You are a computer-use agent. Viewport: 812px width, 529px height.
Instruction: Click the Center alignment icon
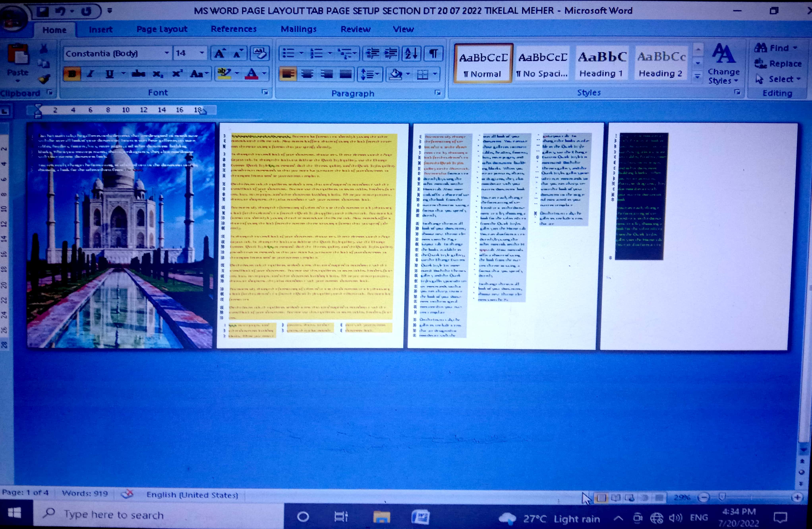(307, 74)
